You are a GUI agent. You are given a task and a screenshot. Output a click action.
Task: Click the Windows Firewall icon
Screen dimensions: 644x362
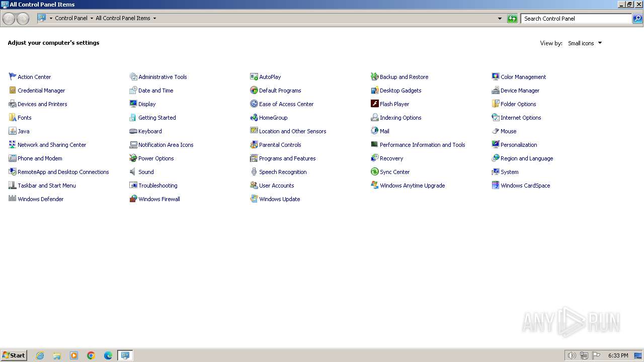coord(133,199)
